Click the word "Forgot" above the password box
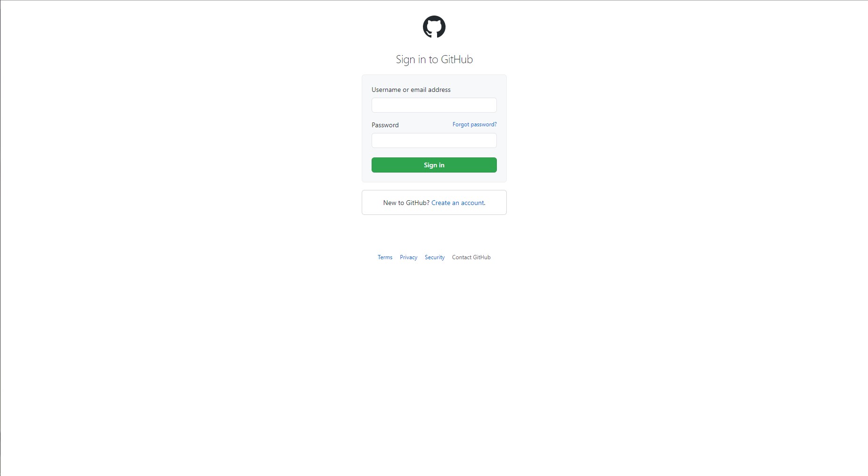The image size is (868, 476). [x=461, y=124]
